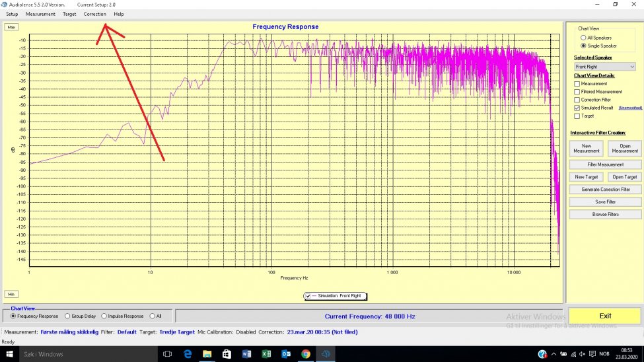Click the Frequency Response chart title
Viewport: 644px width, 362px height.
285,26
